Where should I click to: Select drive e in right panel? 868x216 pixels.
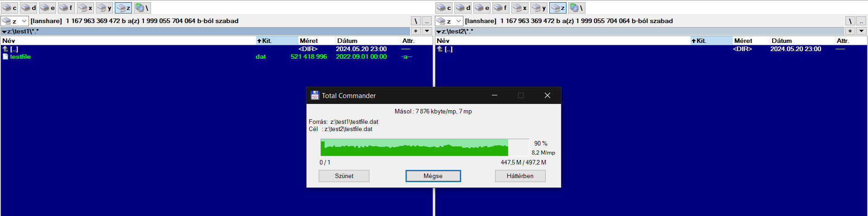click(x=482, y=8)
